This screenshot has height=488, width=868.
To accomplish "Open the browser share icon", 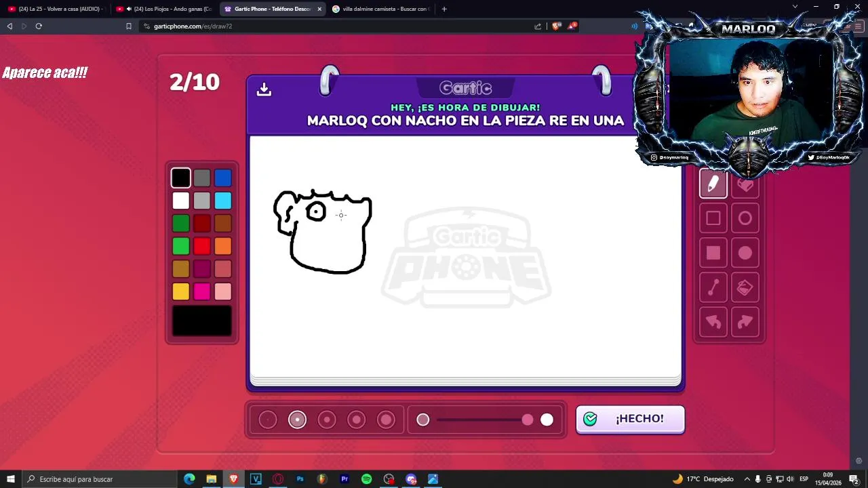I will pyautogui.click(x=538, y=26).
